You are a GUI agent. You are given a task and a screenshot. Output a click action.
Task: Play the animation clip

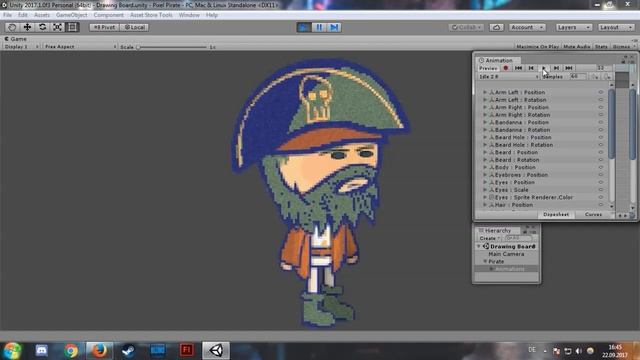pos(544,68)
